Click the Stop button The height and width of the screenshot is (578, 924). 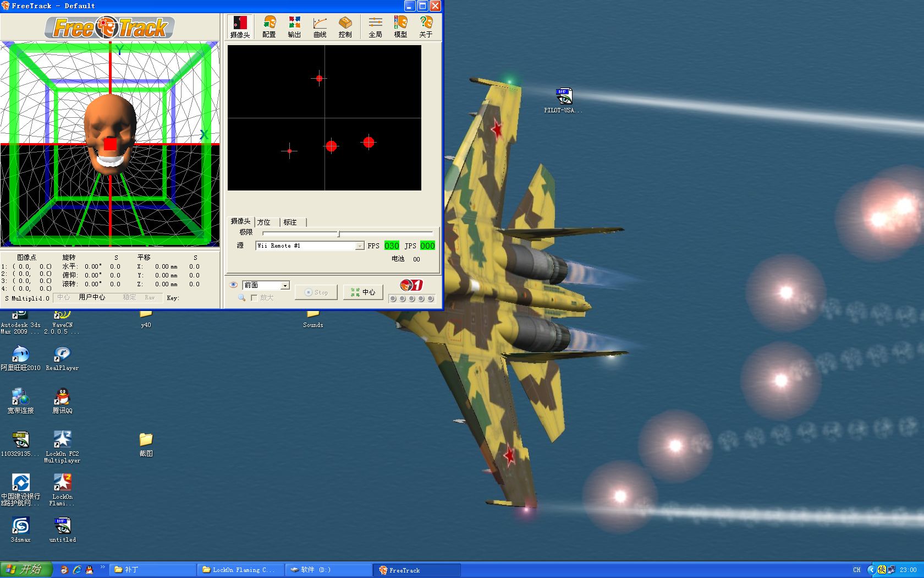coord(316,292)
